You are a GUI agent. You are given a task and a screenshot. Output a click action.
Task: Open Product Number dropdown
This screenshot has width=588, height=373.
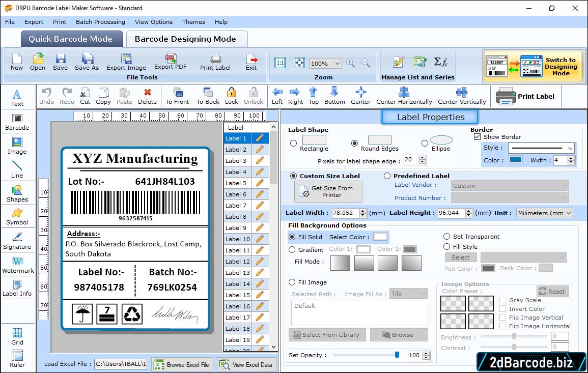(x=510, y=198)
